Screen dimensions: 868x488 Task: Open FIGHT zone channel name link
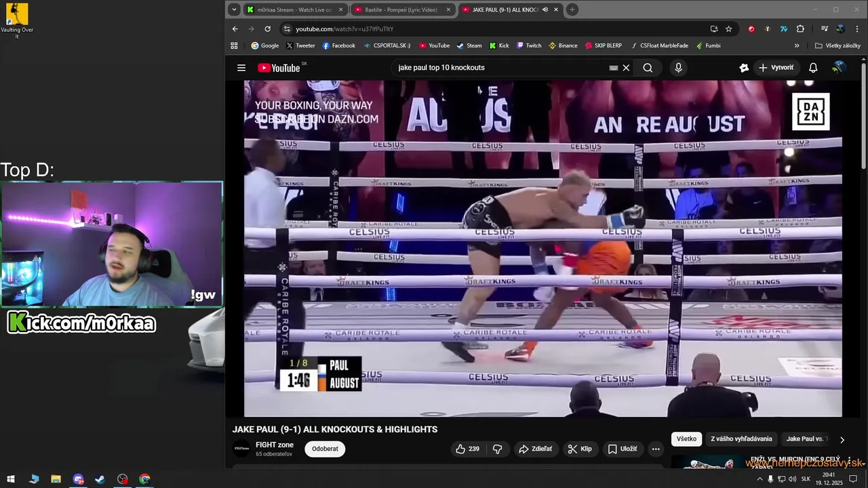point(275,445)
